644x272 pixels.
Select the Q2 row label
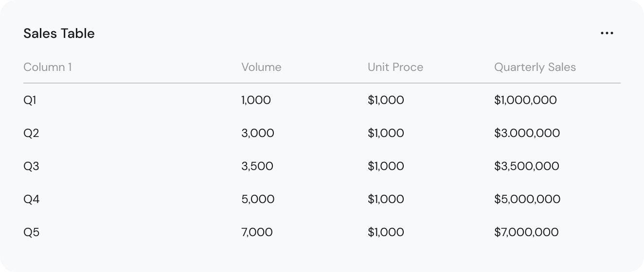click(x=31, y=134)
